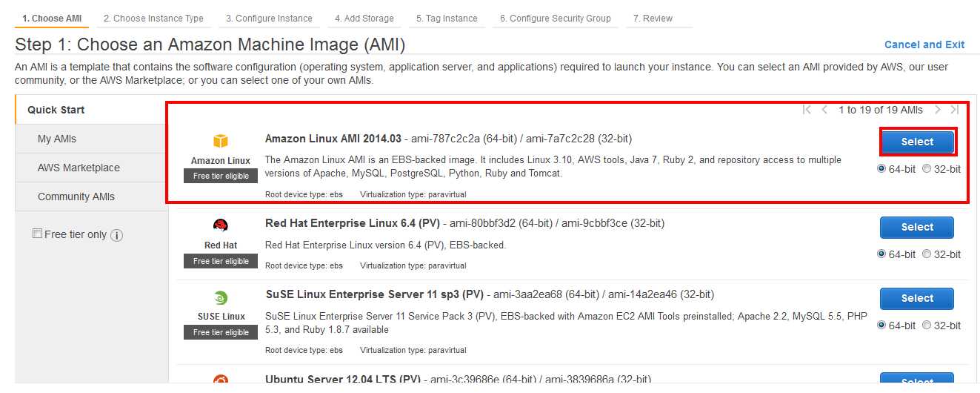Open the Configure Security Group step tab
Screen dimensions: 980x393
click(556, 18)
